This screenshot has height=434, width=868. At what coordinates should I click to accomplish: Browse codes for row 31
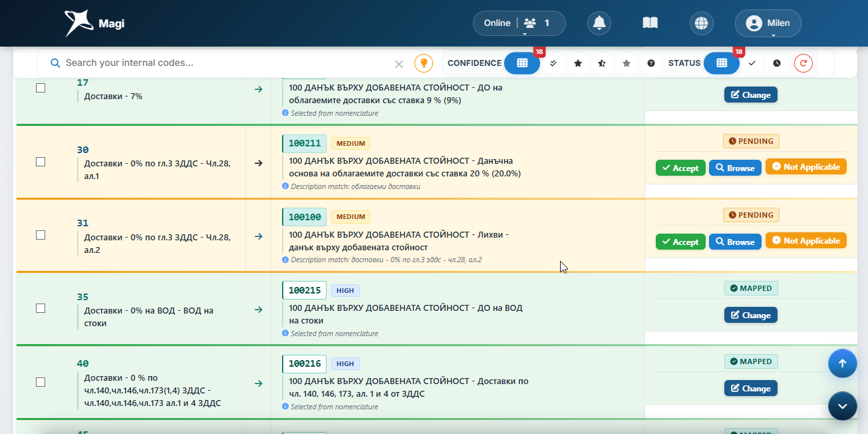click(x=735, y=242)
